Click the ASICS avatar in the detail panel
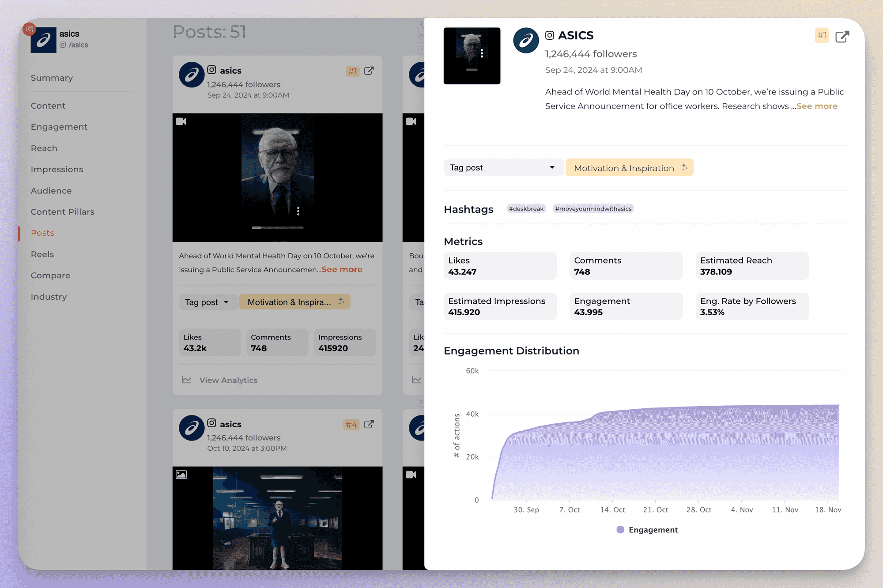Viewport: 883px width, 588px height. 526,41
